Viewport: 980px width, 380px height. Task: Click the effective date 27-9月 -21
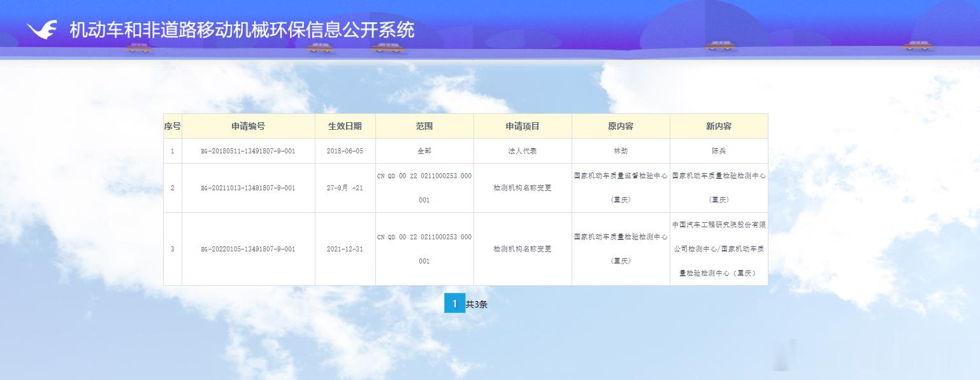[345, 188]
